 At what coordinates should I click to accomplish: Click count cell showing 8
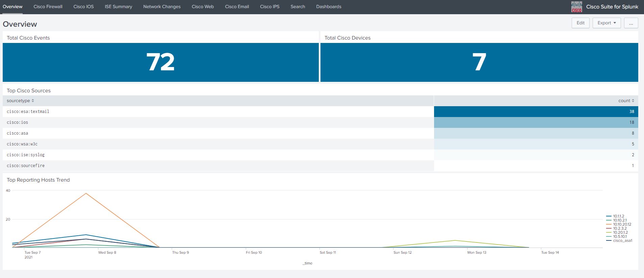click(x=536, y=133)
